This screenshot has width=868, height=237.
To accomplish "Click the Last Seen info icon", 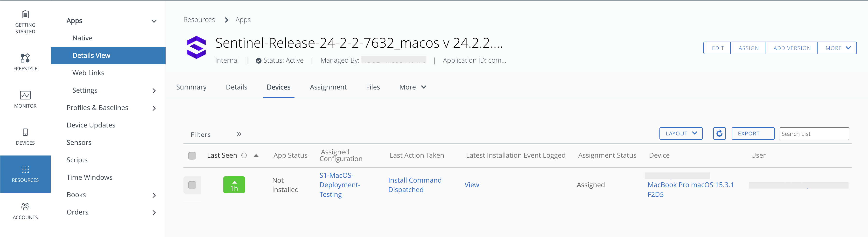I will [244, 155].
